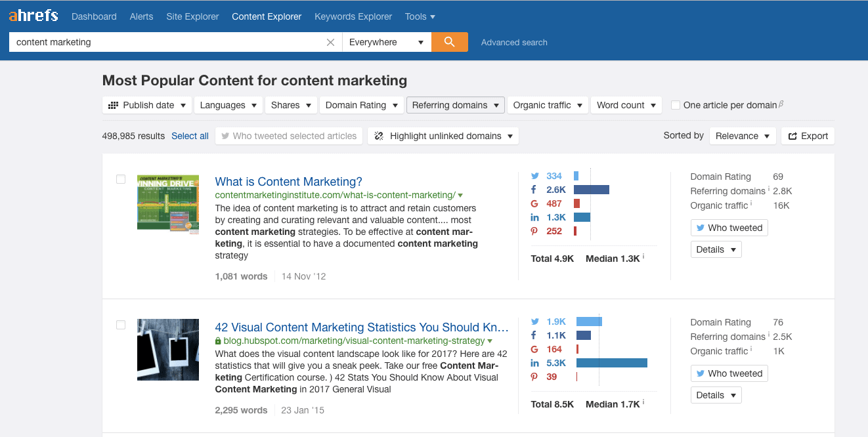Open Keywords Explorer

(x=353, y=16)
